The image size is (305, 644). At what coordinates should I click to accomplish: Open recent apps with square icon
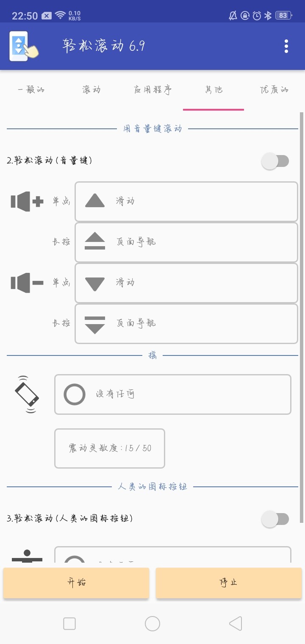[x=69, y=624]
